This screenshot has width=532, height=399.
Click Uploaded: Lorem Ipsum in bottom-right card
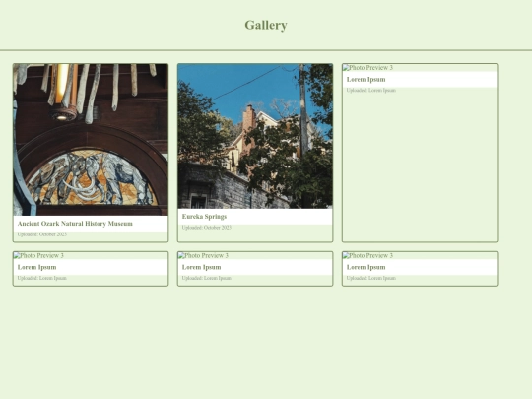pos(371,278)
